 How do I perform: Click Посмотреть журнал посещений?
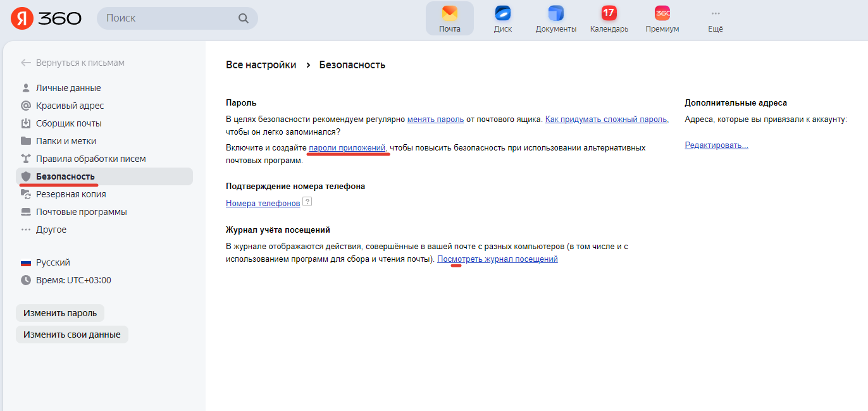497,258
